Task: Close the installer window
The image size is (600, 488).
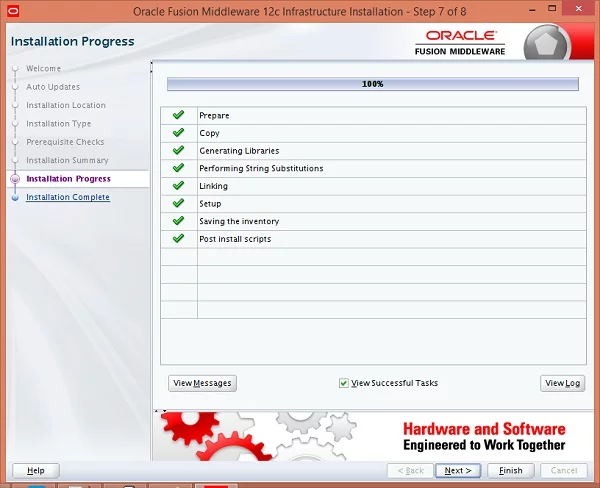Action: coord(579,8)
